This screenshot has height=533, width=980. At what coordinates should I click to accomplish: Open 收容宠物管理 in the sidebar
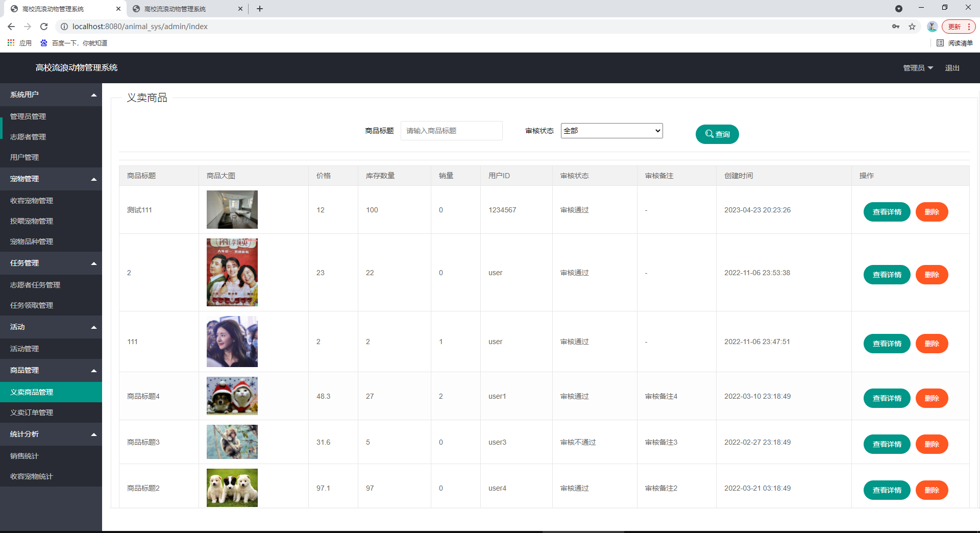point(51,201)
